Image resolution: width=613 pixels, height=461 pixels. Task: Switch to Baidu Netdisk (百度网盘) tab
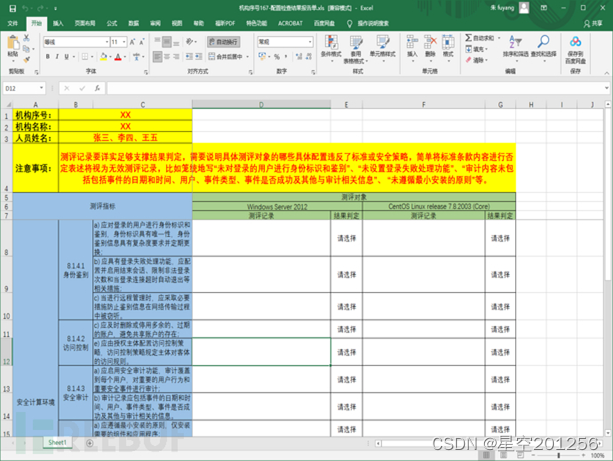pyautogui.click(x=324, y=23)
